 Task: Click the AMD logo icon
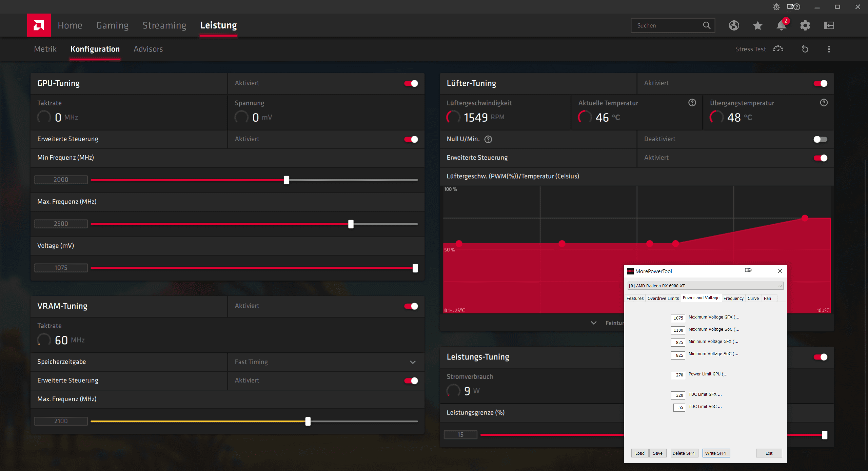click(x=39, y=25)
